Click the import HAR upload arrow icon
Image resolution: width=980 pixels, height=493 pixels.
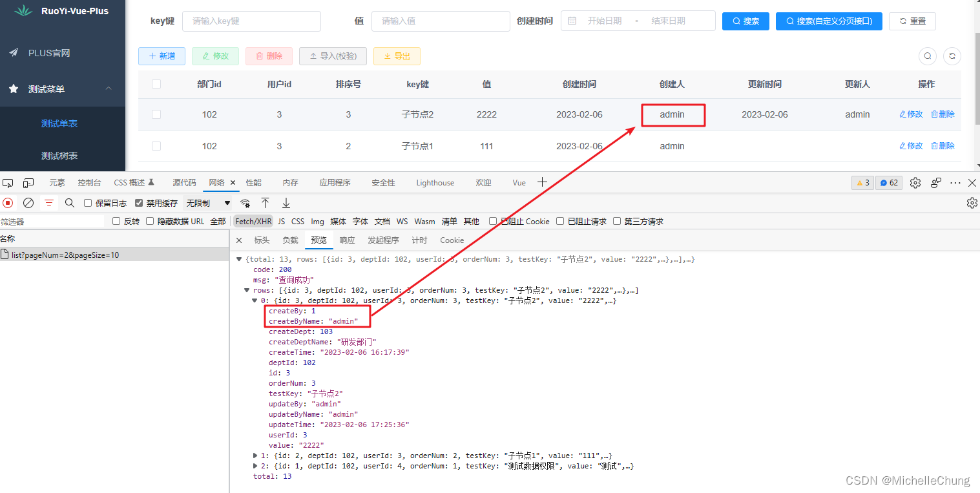265,203
